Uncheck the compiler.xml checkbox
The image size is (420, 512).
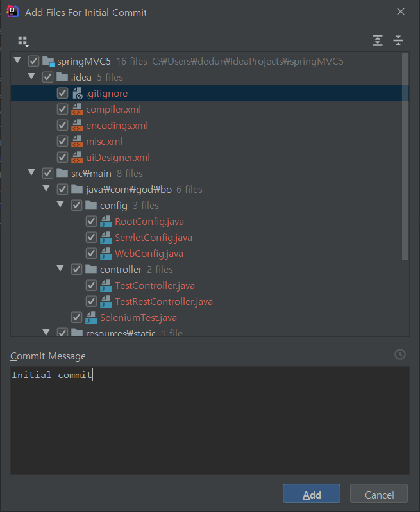click(x=62, y=109)
